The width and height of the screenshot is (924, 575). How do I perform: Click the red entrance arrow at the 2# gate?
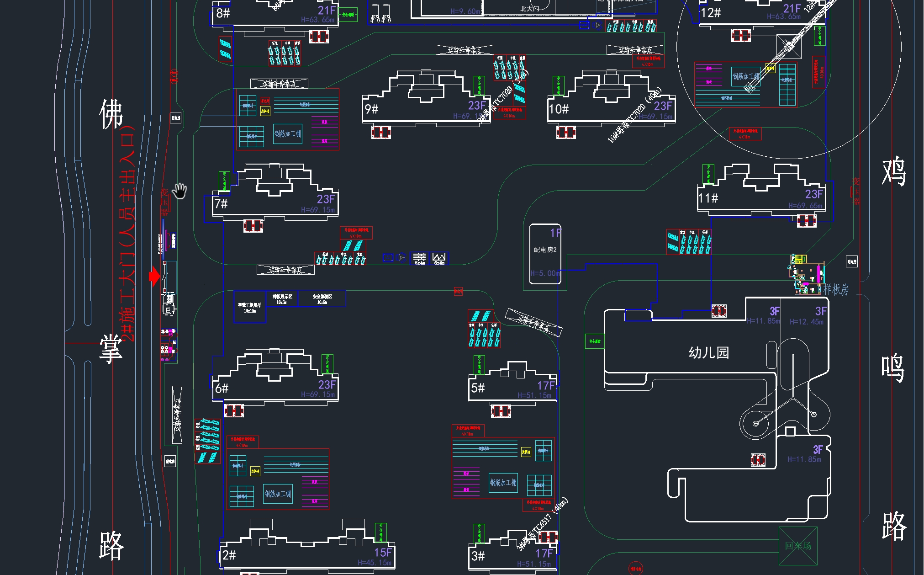tap(154, 276)
